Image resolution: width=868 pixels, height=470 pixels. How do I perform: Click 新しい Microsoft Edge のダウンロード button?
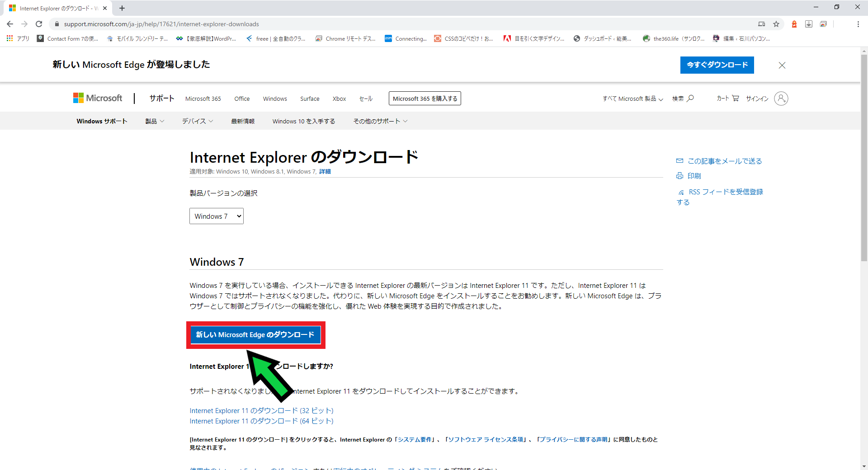[x=256, y=335]
